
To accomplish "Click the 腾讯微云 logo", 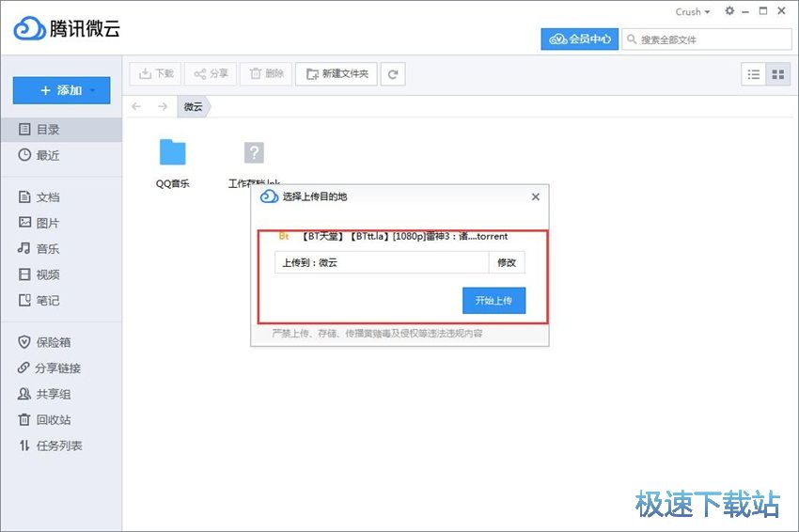I will tap(67, 28).
